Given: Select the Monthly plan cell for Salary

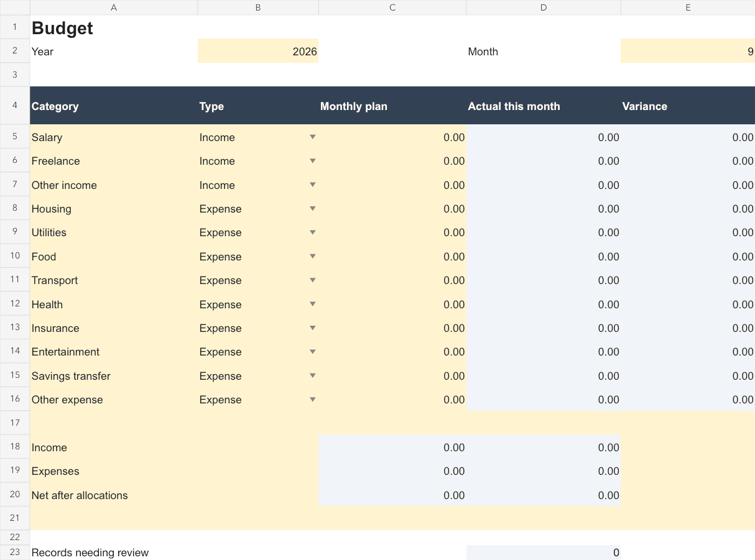Looking at the screenshot, I should [x=392, y=137].
